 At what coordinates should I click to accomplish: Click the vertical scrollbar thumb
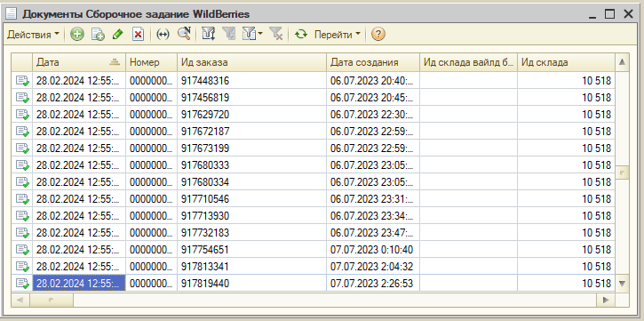pos(622,173)
